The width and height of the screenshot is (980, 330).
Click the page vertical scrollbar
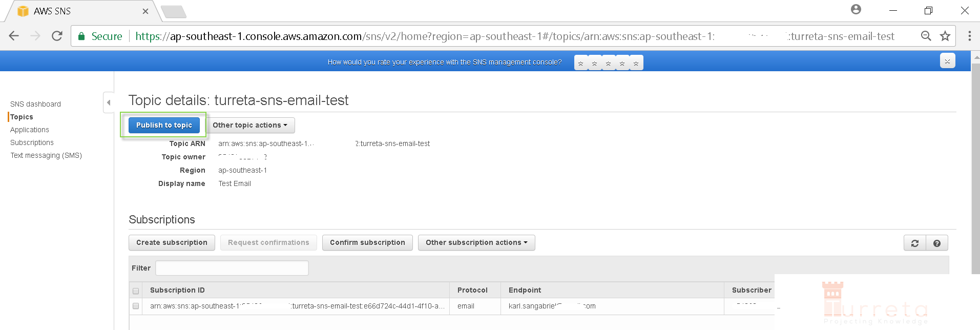(x=975, y=169)
